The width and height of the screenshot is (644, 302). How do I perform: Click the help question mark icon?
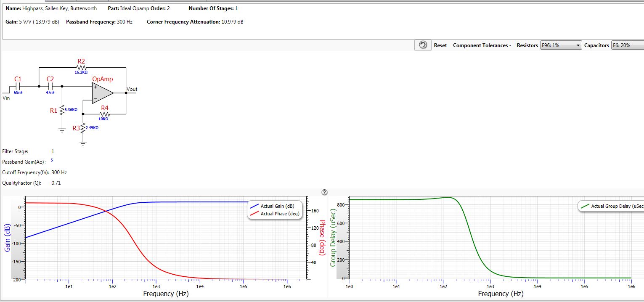[324, 192]
